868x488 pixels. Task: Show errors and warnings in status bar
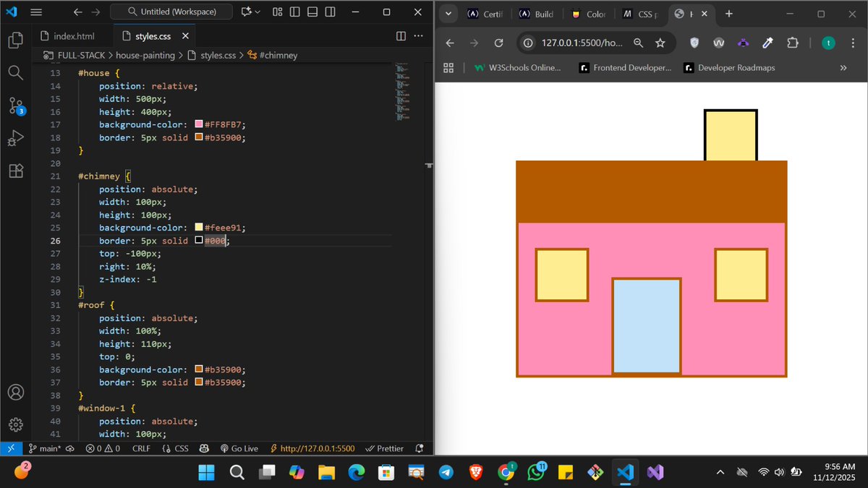pos(103,448)
